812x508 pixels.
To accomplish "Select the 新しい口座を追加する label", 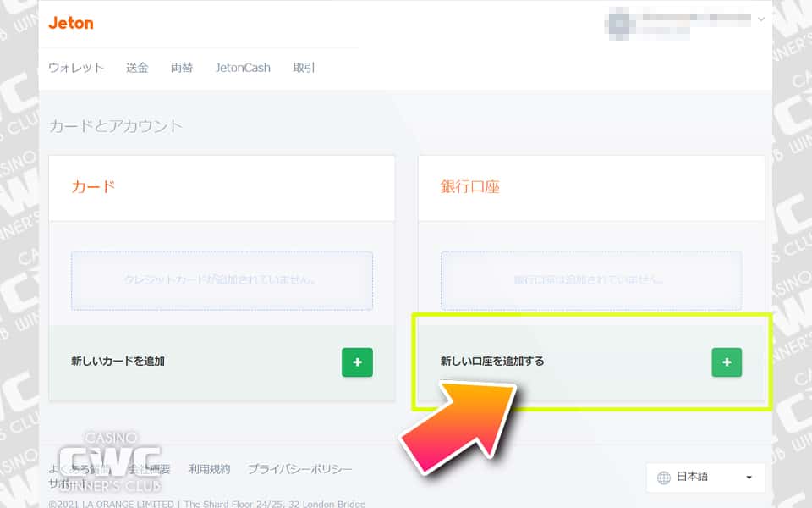I will (x=492, y=362).
